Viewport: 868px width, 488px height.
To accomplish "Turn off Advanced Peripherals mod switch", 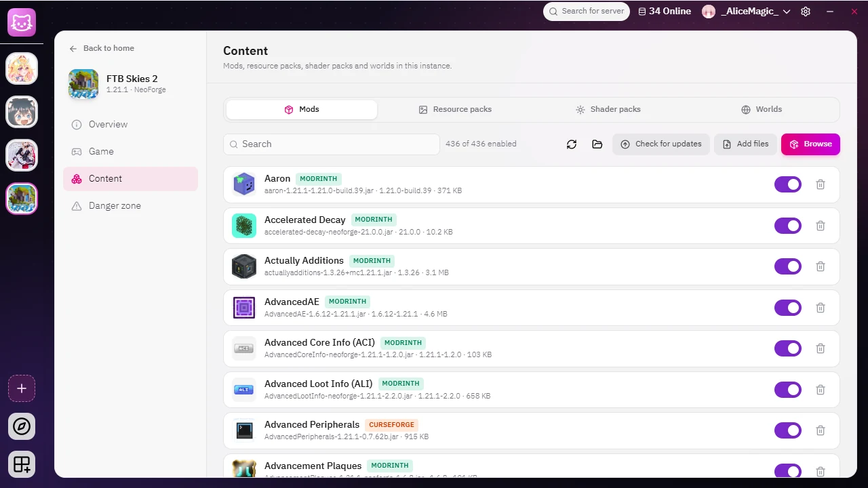I will coord(788,430).
